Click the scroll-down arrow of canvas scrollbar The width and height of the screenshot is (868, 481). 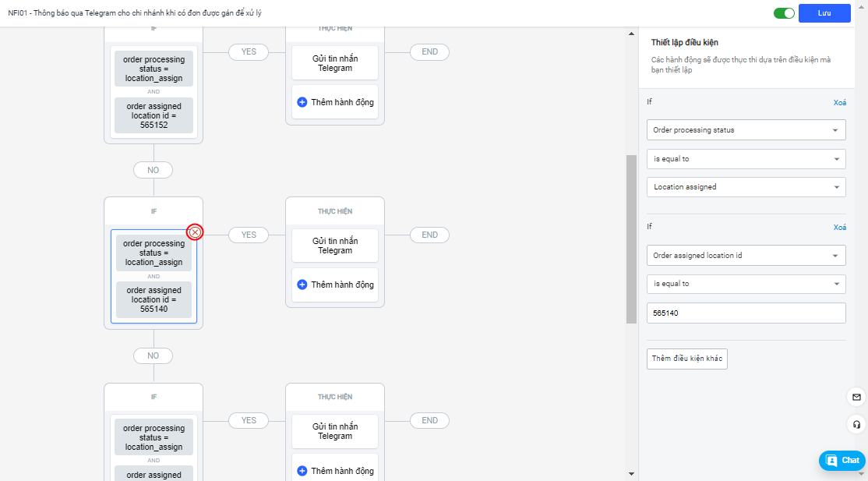[x=631, y=473]
